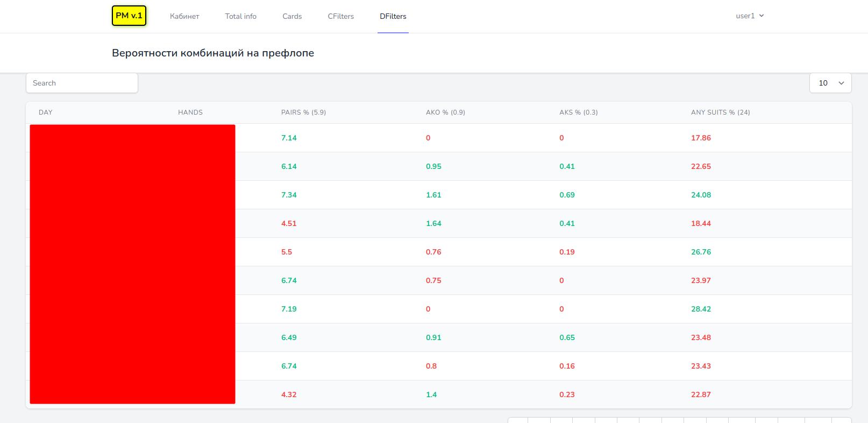This screenshot has height=423, width=868.
Task: Sort by the HANDS column header
Action: 190,112
